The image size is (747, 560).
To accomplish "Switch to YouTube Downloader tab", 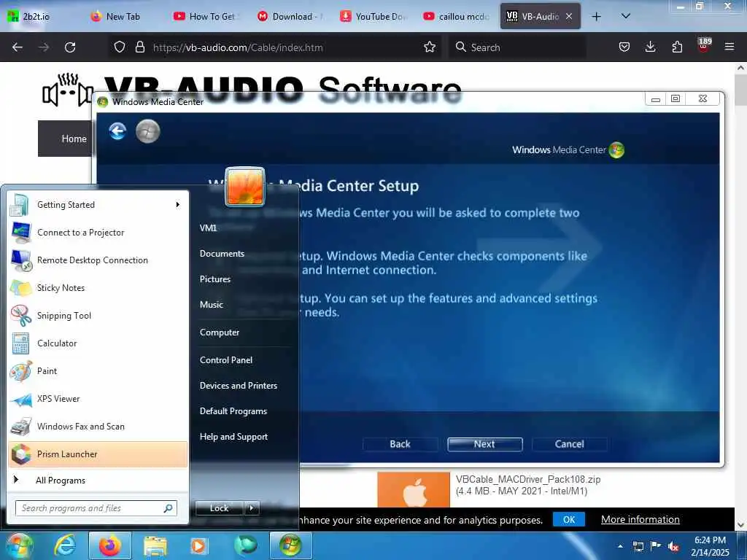I will click(x=373, y=16).
